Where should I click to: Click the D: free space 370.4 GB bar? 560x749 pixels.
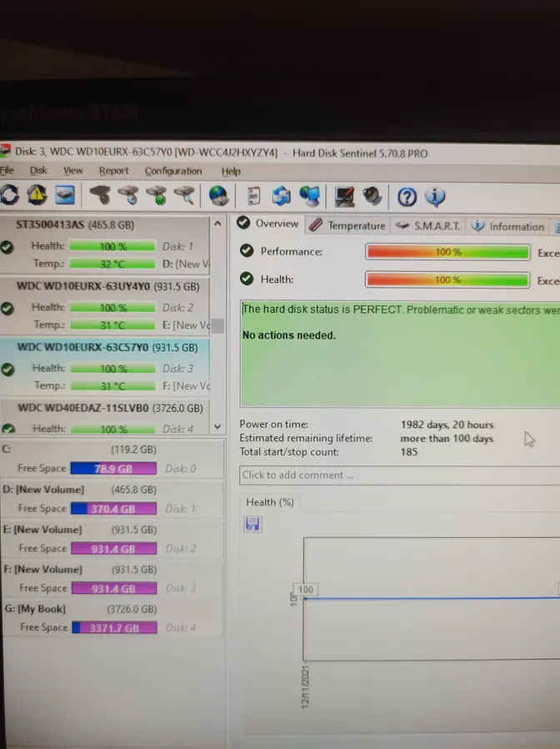point(113,509)
